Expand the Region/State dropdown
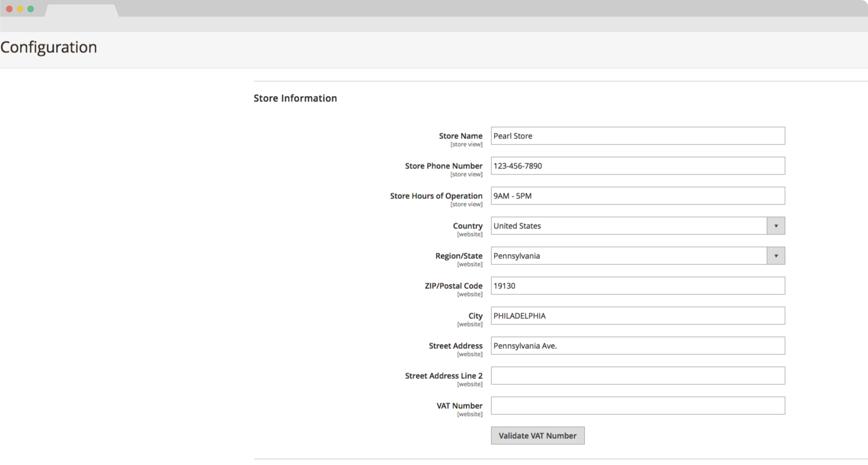 coord(638,256)
